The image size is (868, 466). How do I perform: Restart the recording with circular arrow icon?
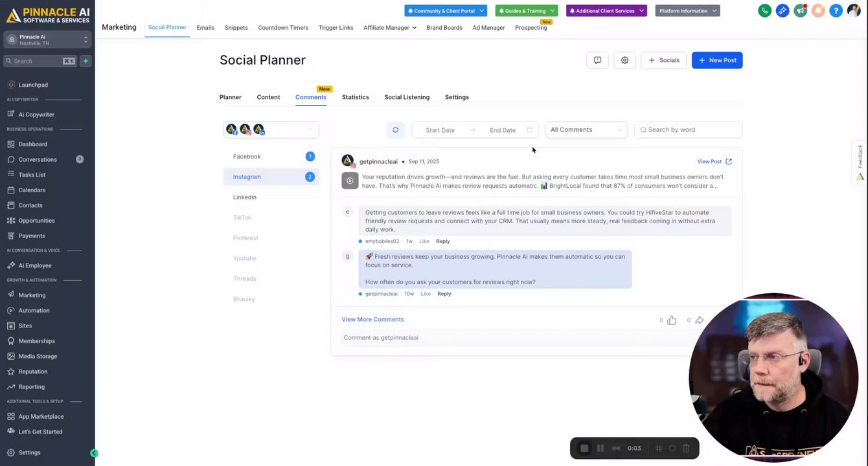pos(672,448)
